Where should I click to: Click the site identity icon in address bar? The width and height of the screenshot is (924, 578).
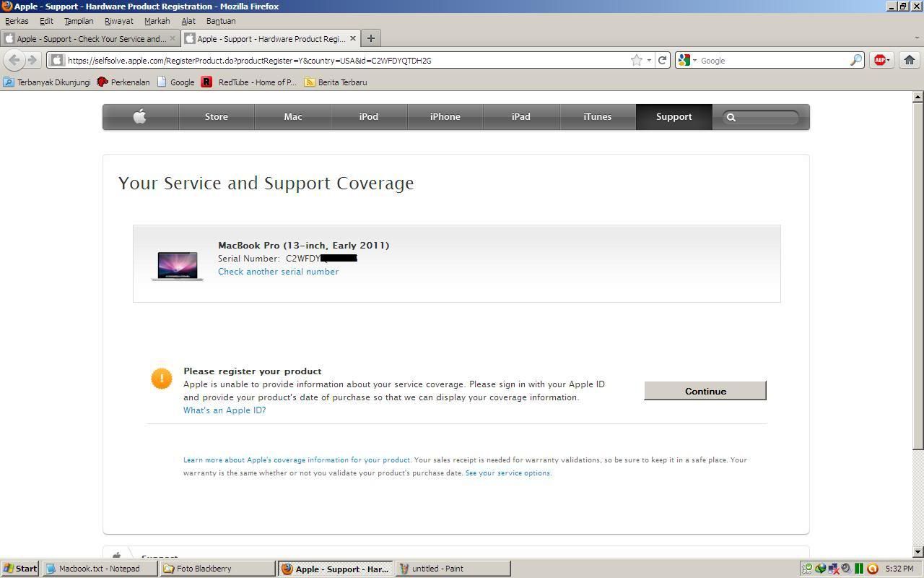pyautogui.click(x=56, y=61)
